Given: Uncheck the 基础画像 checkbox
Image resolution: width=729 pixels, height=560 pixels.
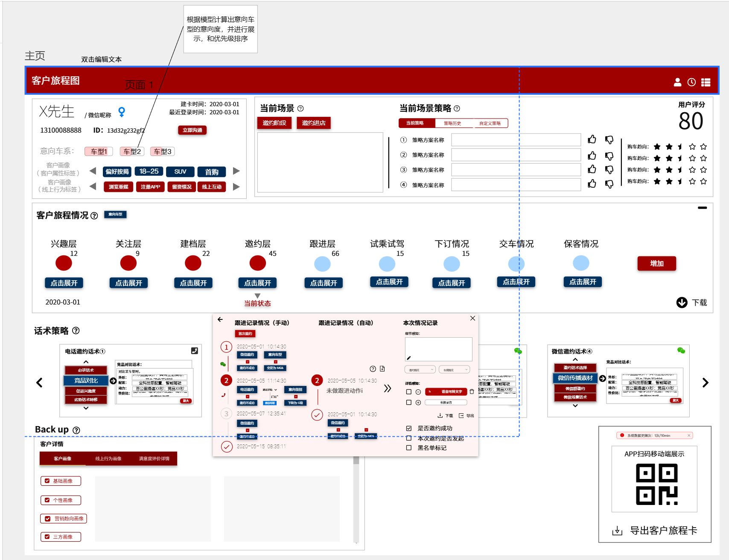Looking at the screenshot, I should tap(47, 481).
